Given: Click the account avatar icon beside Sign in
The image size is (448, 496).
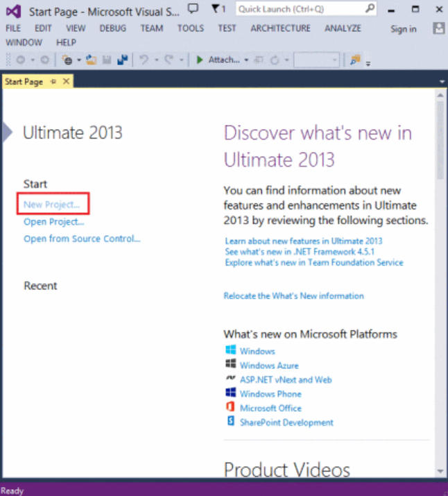Looking at the screenshot, I should coord(438,28).
